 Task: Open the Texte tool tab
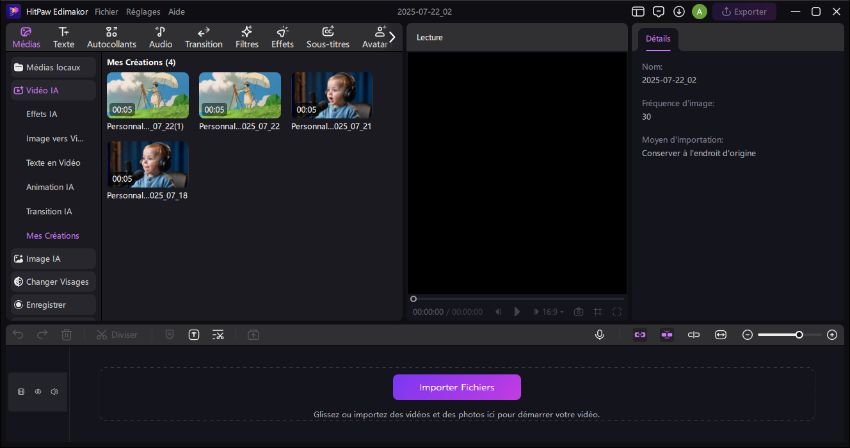tap(63, 37)
